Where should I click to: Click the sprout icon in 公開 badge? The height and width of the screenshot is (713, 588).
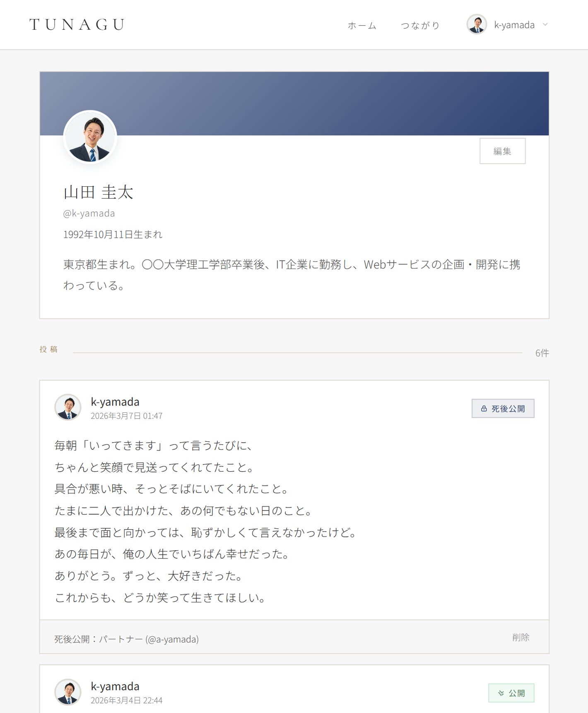pos(501,693)
